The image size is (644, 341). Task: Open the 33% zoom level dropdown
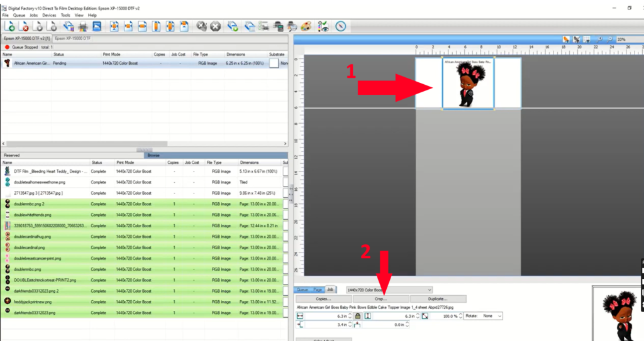click(x=629, y=40)
